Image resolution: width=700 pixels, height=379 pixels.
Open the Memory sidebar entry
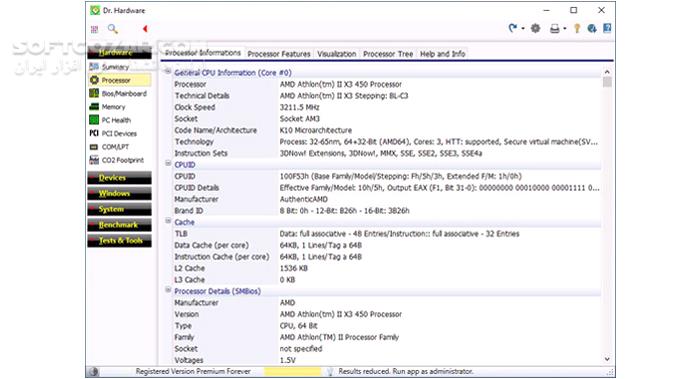click(113, 107)
